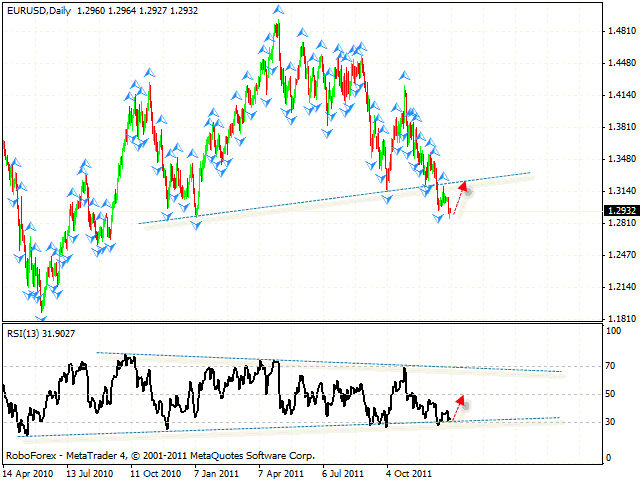Select the lower ascending RSI trendline
The height and width of the screenshot is (481, 640).
(300, 425)
